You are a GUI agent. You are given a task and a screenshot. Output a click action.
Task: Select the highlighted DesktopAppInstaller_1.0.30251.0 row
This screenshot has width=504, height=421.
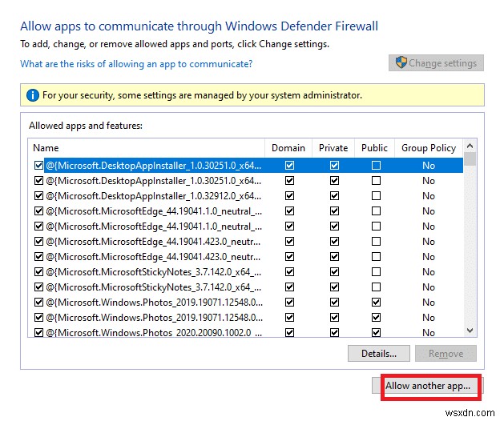click(245, 166)
